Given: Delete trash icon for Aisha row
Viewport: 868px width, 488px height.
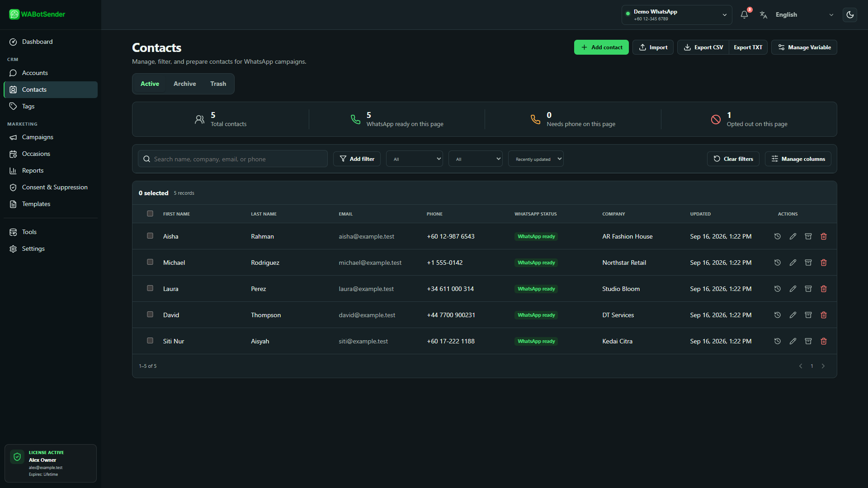Looking at the screenshot, I should coord(824,236).
